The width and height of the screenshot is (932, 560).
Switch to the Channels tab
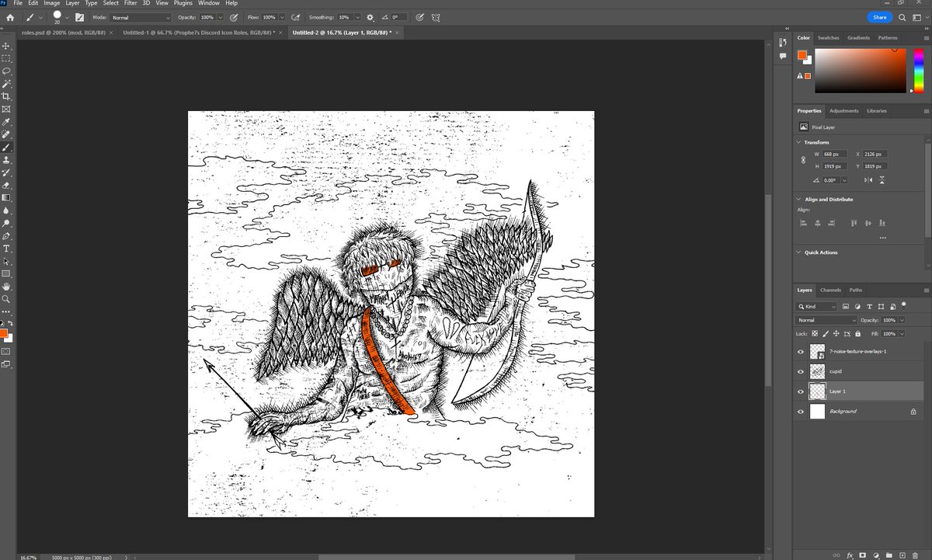click(830, 290)
